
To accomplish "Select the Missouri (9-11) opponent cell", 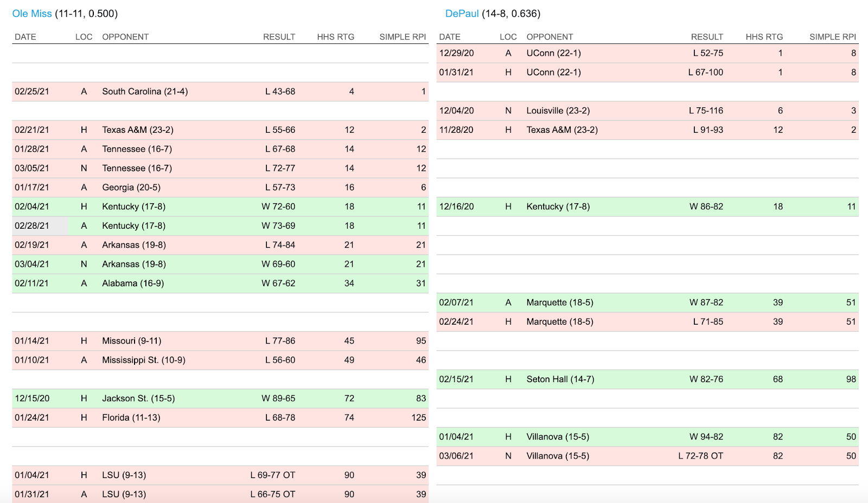I will click(x=132, y=341).
